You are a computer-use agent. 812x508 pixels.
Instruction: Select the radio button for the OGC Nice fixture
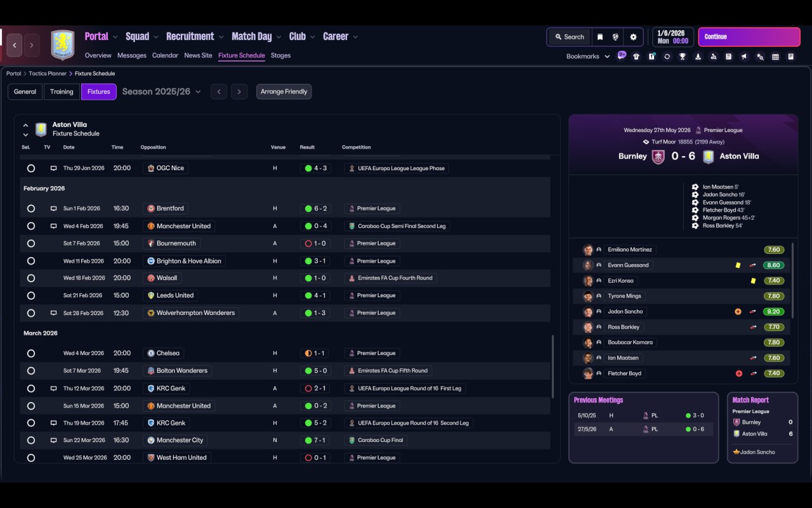pos(31,168)
